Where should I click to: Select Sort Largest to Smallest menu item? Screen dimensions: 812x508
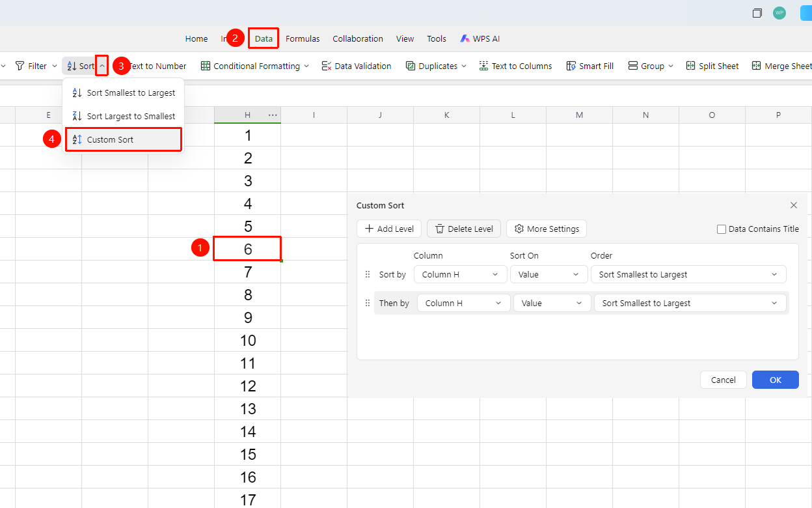pyautogui.click(x=124, y=116)
